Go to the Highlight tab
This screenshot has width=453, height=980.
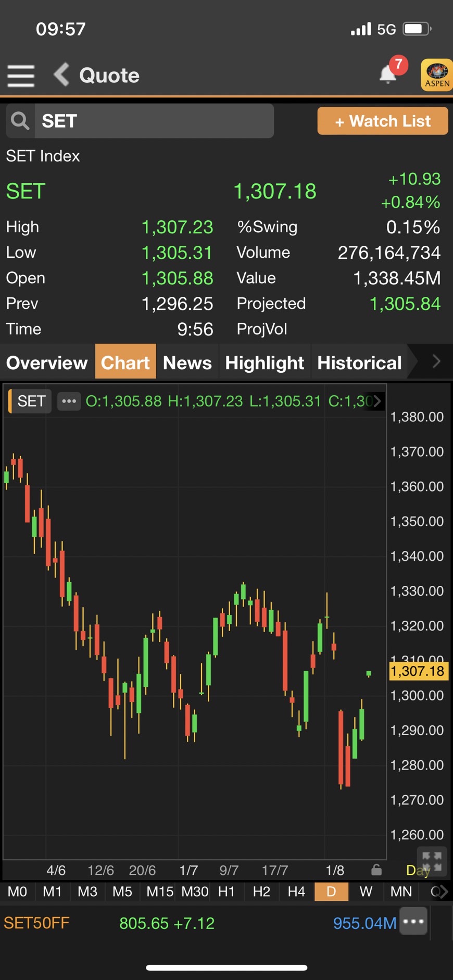265,362
